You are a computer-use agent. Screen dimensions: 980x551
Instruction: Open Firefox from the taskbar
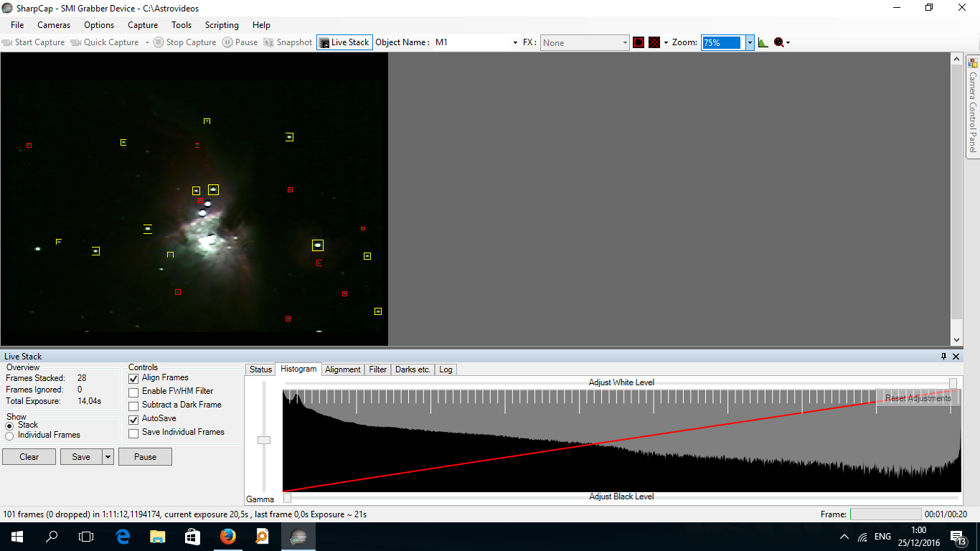[228, 537]
